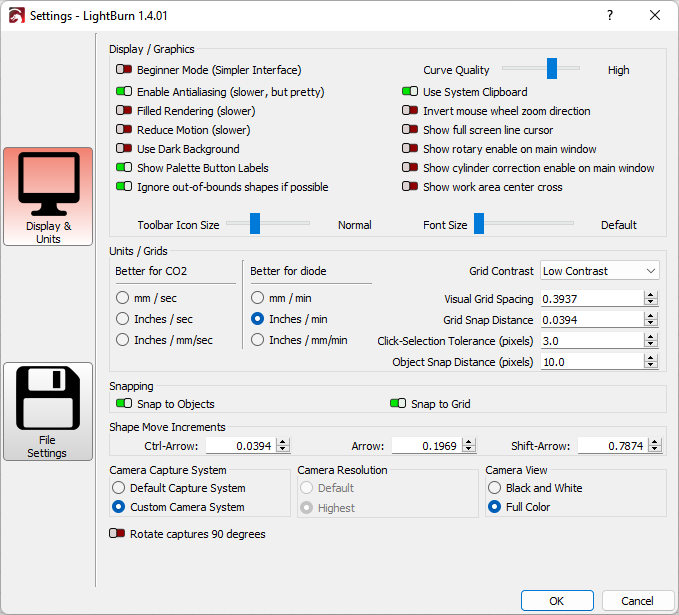This screenshot has width=679, height=615.
Task: Click the Toolbar Icon Size slider handle
Action: click(x=255, y=223)
